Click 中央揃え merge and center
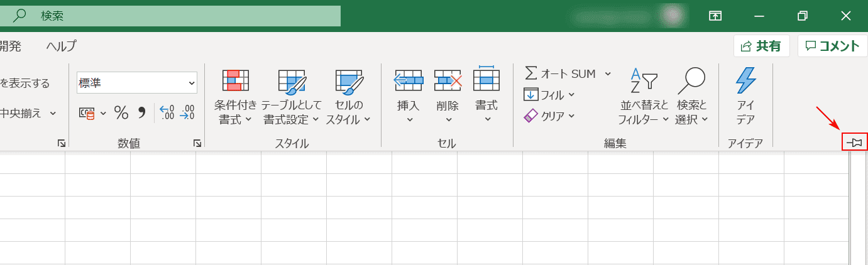The width and height of the screenshot is (868, 265). pos(21,113)
